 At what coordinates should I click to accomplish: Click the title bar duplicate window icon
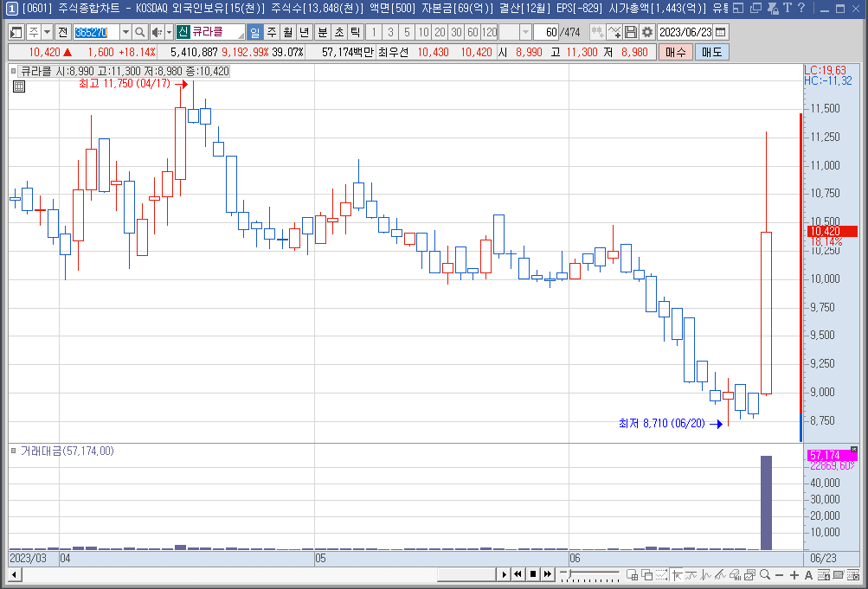coord(756,8)
